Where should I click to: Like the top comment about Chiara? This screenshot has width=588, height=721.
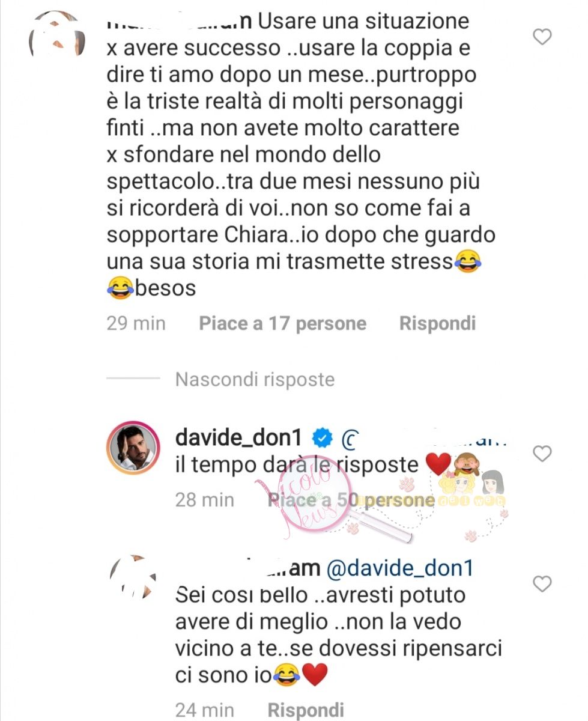coord(542,37)
